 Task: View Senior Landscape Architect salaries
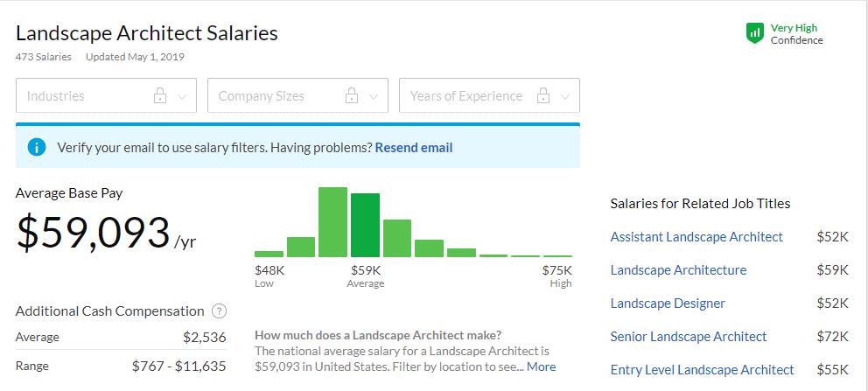click(689, 337)
